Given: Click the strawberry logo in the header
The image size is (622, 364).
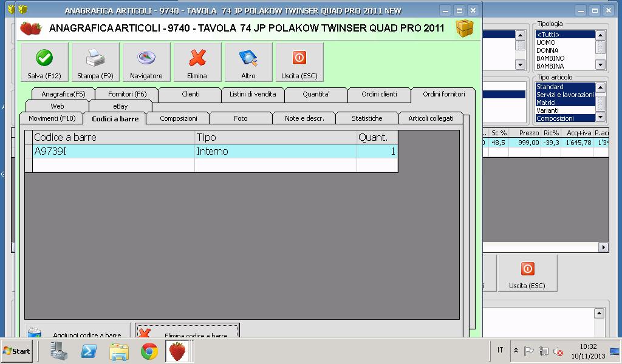Looking at the screenshot, I should pos(31,29).
